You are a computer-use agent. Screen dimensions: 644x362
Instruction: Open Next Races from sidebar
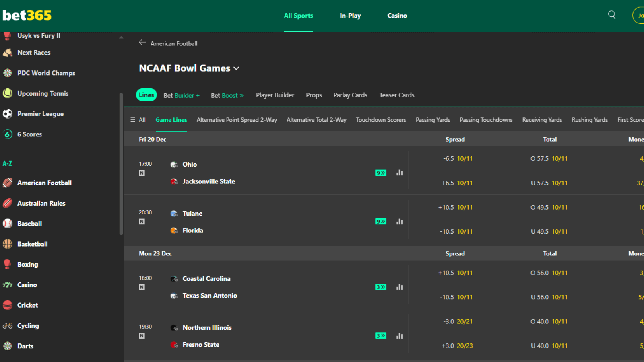34,53
